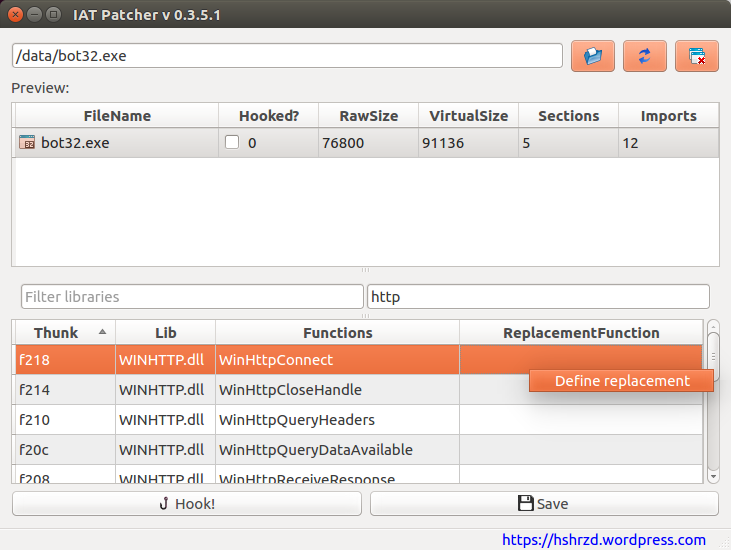Open executable with the folder icon
Image resolution: width=731 pixels, height=550 pixels.
(x=593, y=56)
